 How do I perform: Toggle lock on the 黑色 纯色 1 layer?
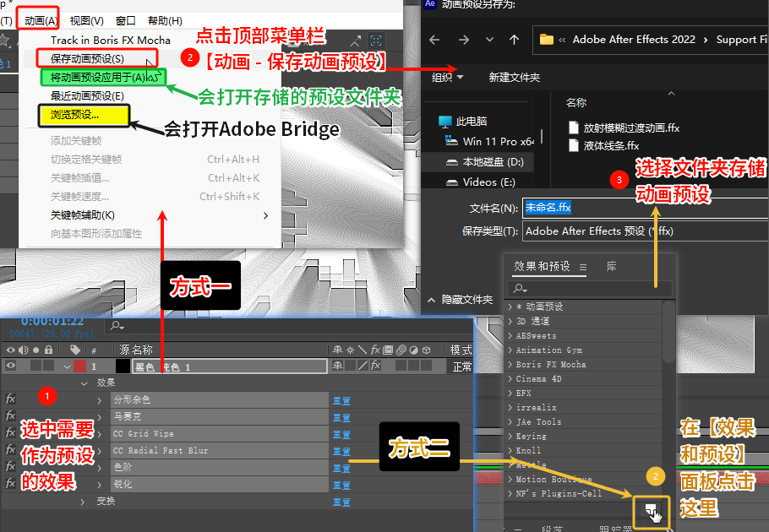[x=48, y=366]
